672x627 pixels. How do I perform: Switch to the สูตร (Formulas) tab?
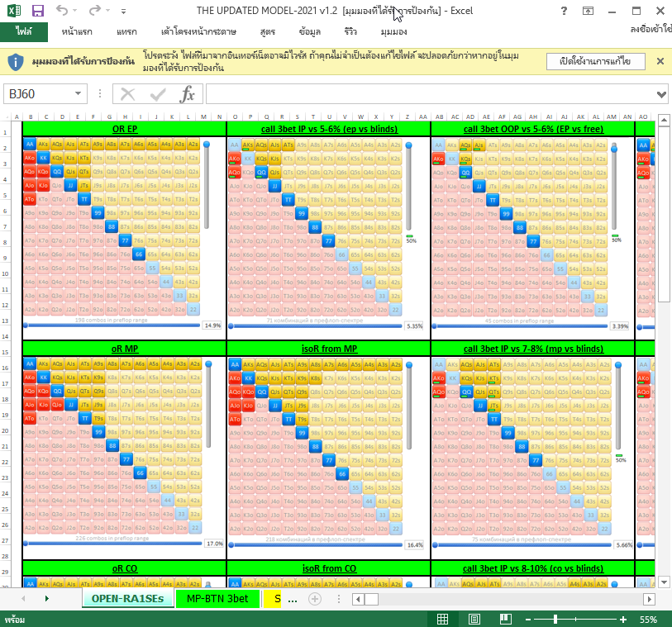click(268, 31)
